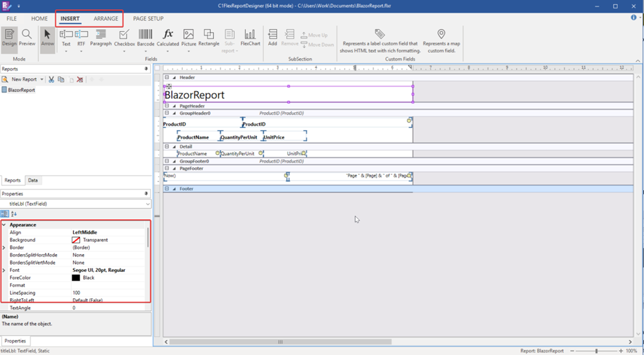644x355 pixels.
Task: Open the FILE menu
Action: (x=11, y=18)
